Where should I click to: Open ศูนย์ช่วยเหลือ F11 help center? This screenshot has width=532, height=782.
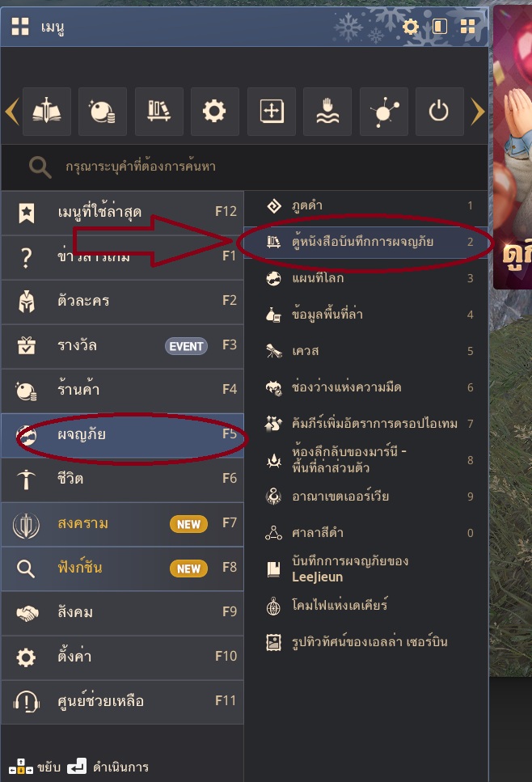point(122,701)
